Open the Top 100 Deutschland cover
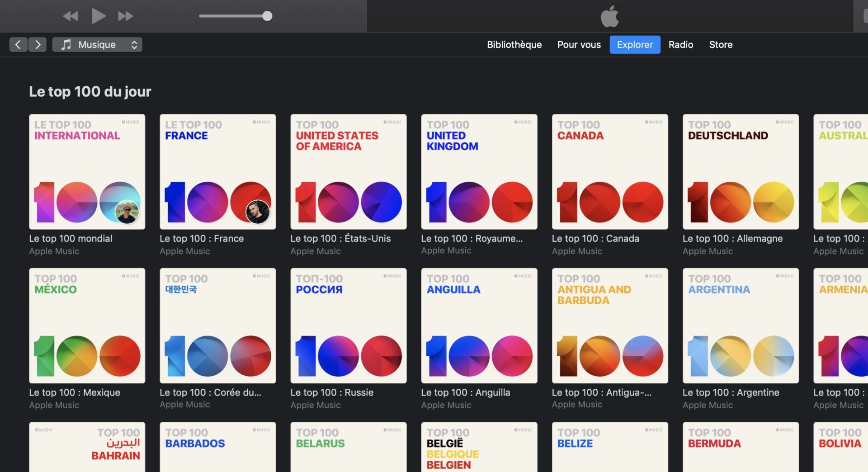 coord(741,172)
